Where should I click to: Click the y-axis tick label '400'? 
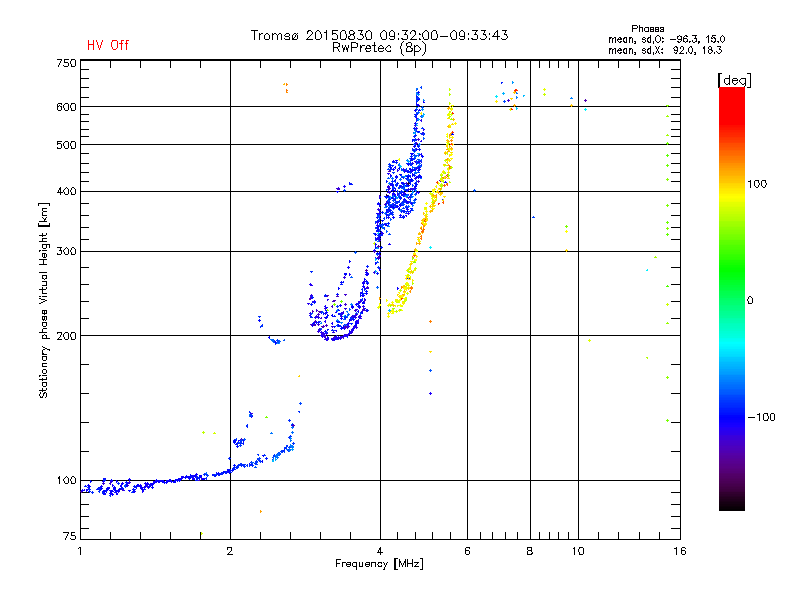tap(66, 191)
